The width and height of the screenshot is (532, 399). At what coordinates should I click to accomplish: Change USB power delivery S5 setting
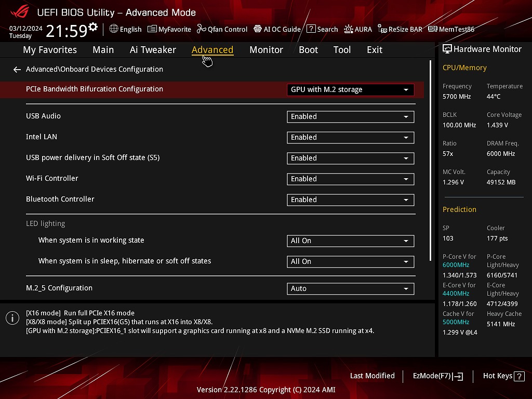tap(351, 158)
